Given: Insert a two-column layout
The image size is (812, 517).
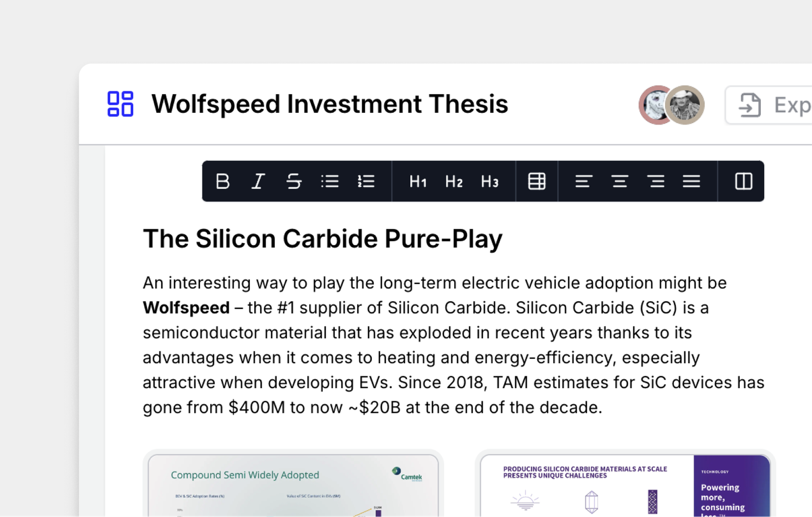Looking at the screenshot, I should pyautogui.click(x=743, y=181).
